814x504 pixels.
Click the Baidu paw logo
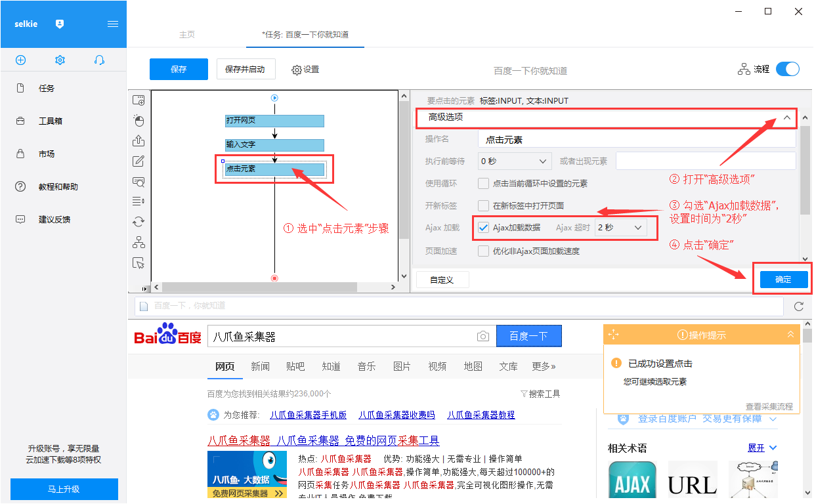pos(168,333)
